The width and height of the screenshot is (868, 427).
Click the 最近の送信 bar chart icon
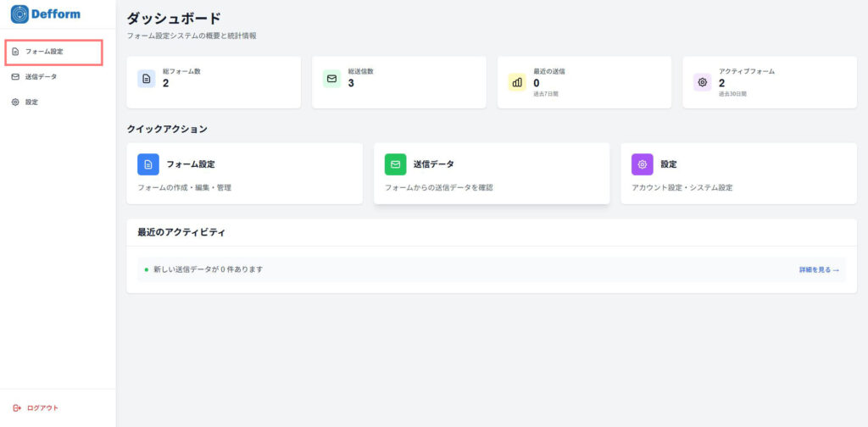pos(517,81)
